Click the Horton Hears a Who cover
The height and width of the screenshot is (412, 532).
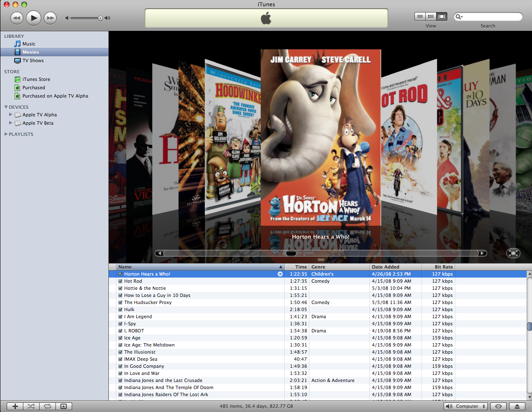click(x=321, y=138)
